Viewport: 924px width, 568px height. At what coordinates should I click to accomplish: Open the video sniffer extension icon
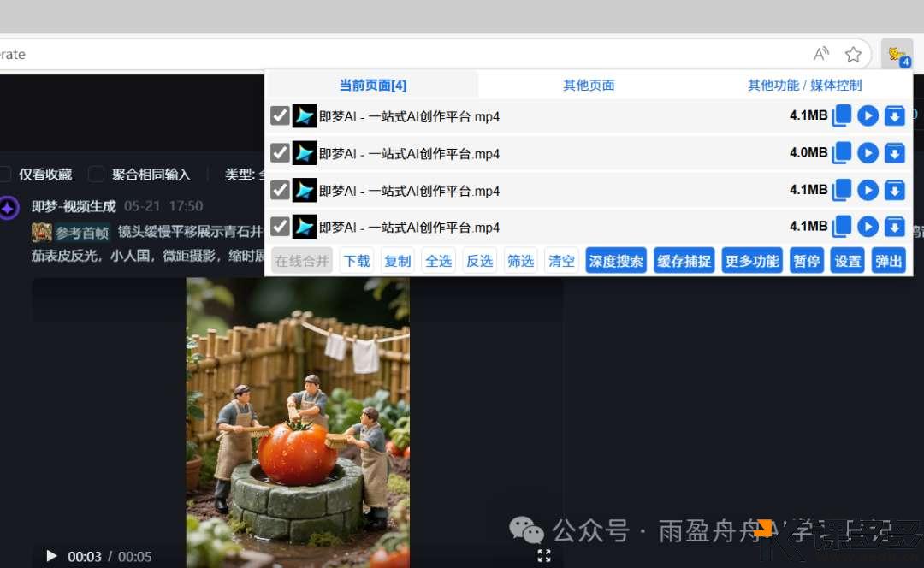pos(897,55)
